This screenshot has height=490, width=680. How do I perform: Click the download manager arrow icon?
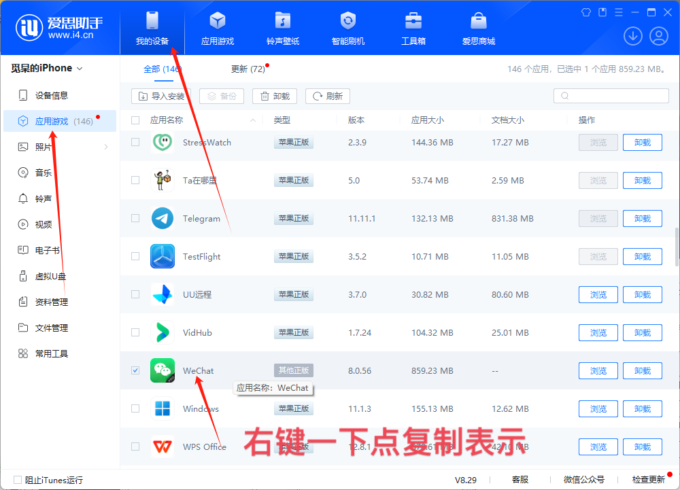click(x=633, y=36)
